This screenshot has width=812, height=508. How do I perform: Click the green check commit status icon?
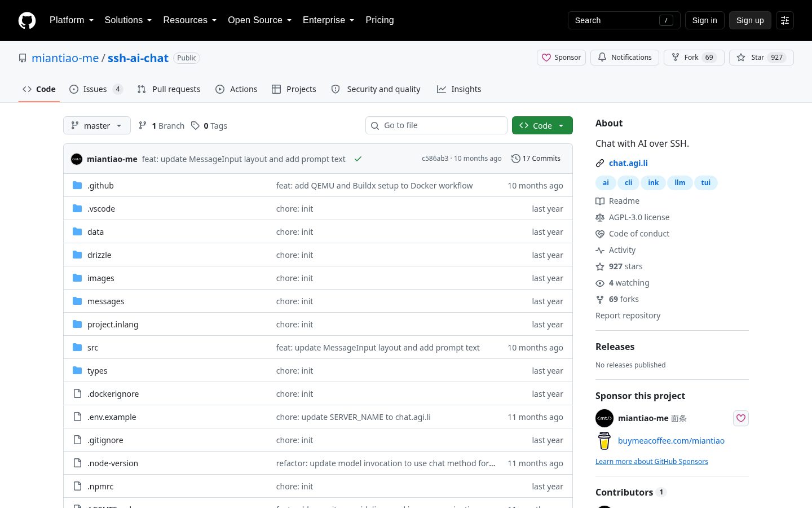pyautogui.click(x=358, y=159)
